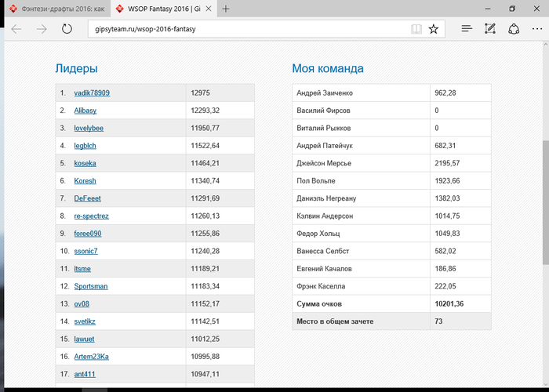Image resolution: width=549 pixels, height=392 pixels.
Task: Open legblch leader profile
Action: coord(85,146)
